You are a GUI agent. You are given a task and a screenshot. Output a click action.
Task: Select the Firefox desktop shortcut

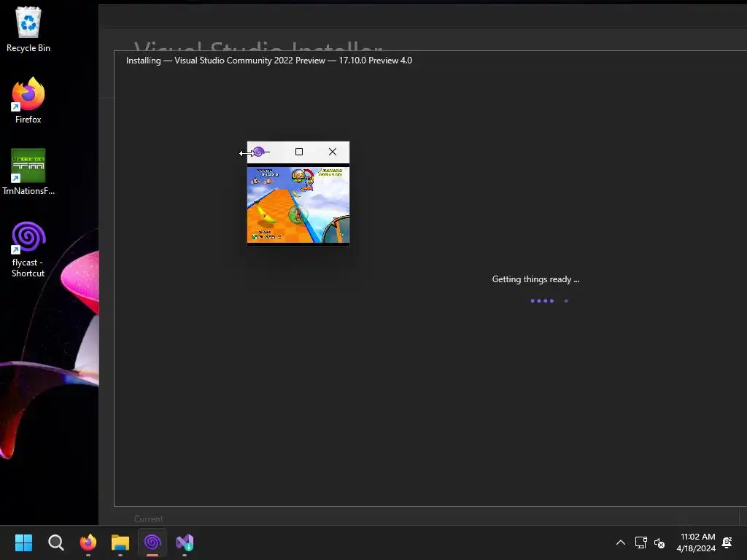point(28,101)
